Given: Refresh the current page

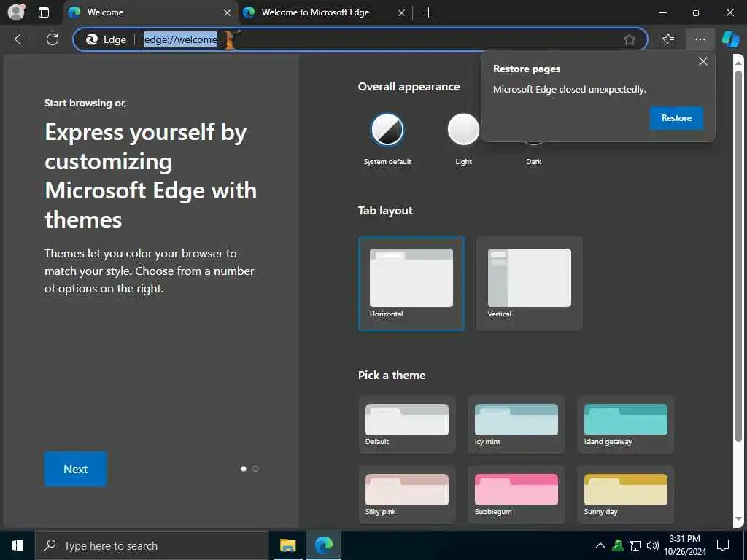Looking at the screenshot, I should [x=53, y=39].
